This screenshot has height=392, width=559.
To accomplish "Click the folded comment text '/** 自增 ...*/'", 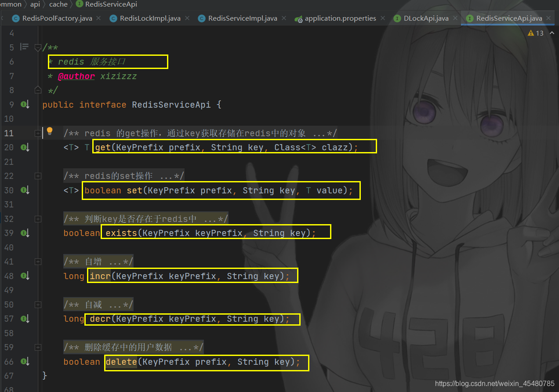I will coord(98,262).
